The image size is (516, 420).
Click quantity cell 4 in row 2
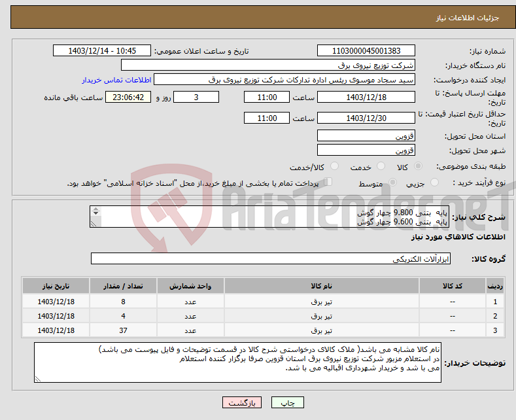pyautogui.click(x=123, y=317)
